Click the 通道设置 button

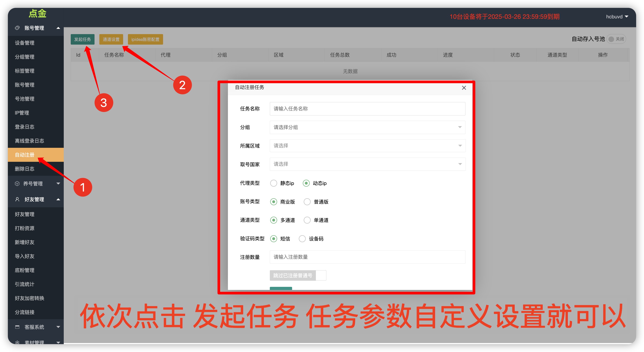(111, 39)
